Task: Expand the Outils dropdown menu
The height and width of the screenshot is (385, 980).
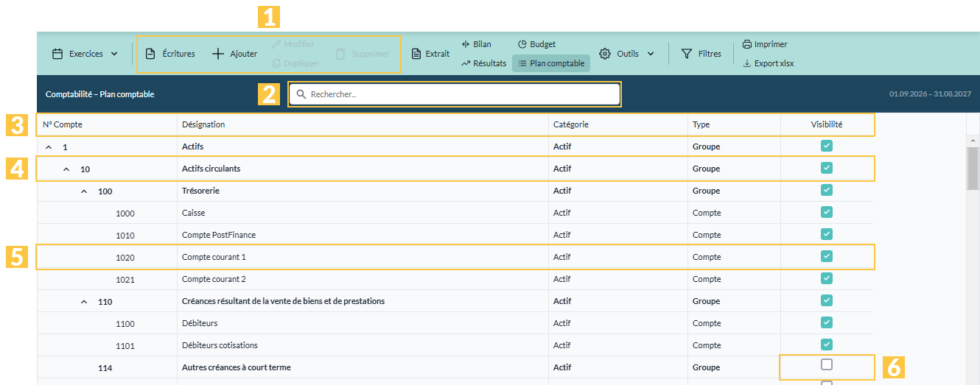Action: (626, 54)
